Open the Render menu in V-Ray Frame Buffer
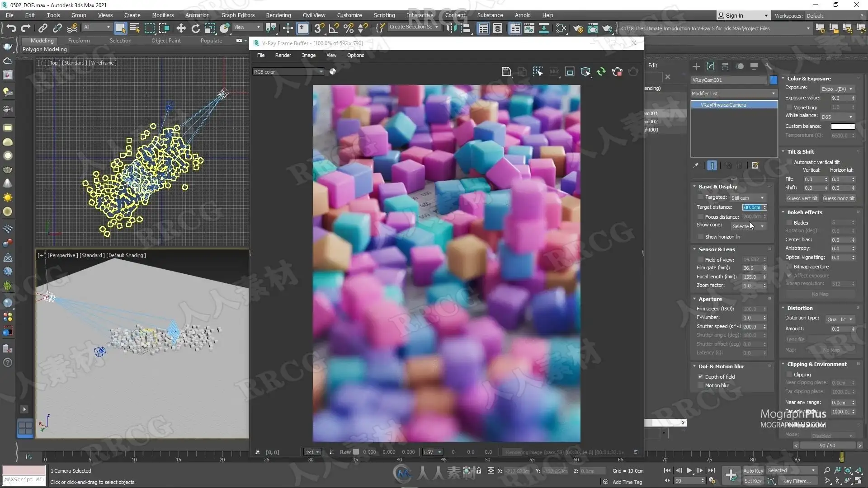This screenshot has width=868, height=488. (283, 55)
